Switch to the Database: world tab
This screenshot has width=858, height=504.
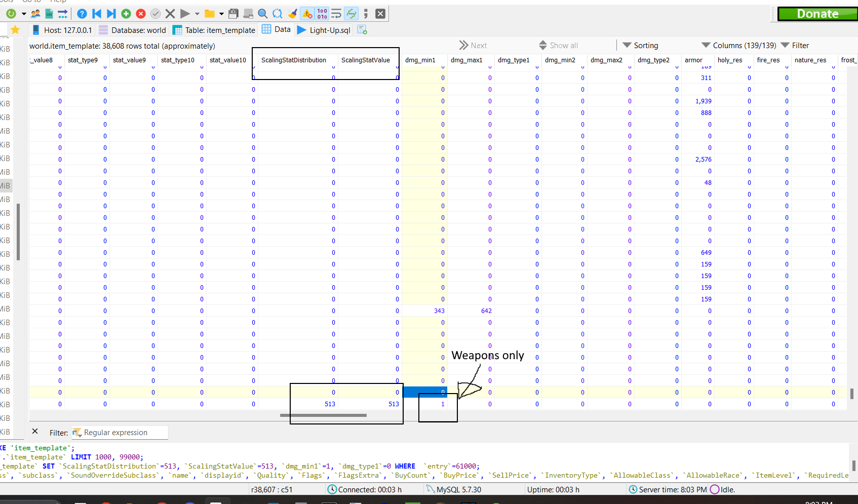(132, 30)
